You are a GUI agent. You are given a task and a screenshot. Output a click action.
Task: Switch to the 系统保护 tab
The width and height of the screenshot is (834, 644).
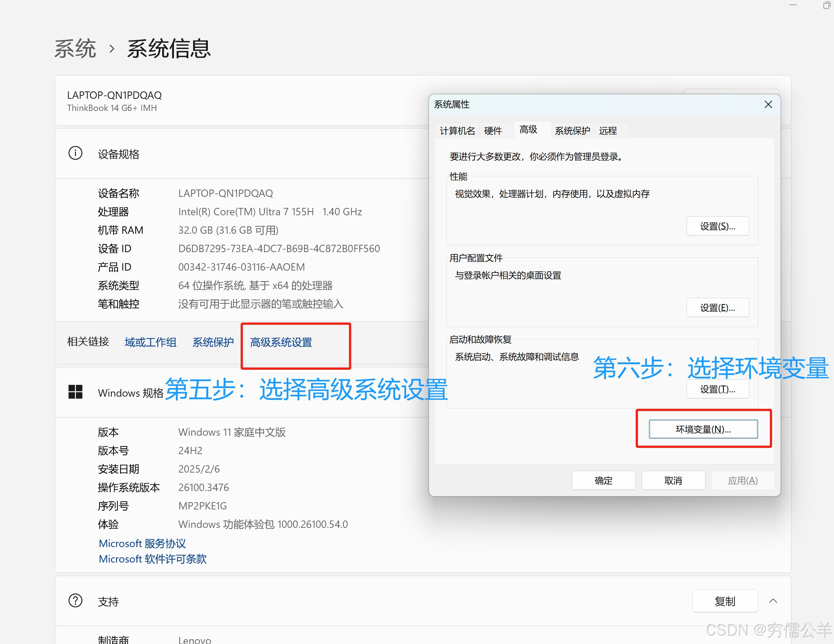(x=572, y=130)
